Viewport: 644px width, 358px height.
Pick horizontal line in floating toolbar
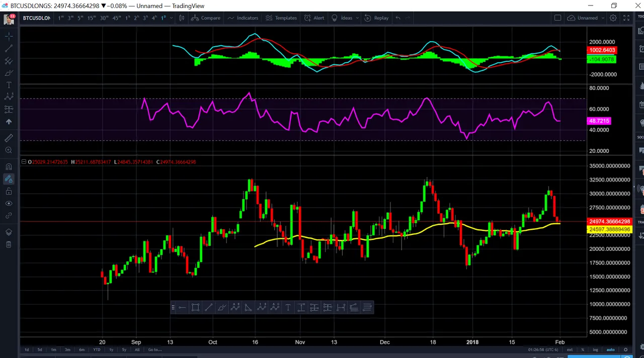click(x=183, y=307)
